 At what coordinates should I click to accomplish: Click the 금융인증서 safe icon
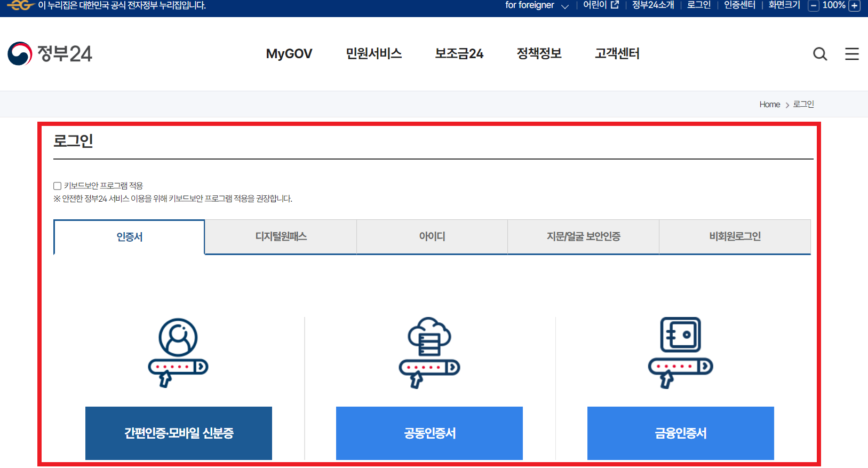681,352
